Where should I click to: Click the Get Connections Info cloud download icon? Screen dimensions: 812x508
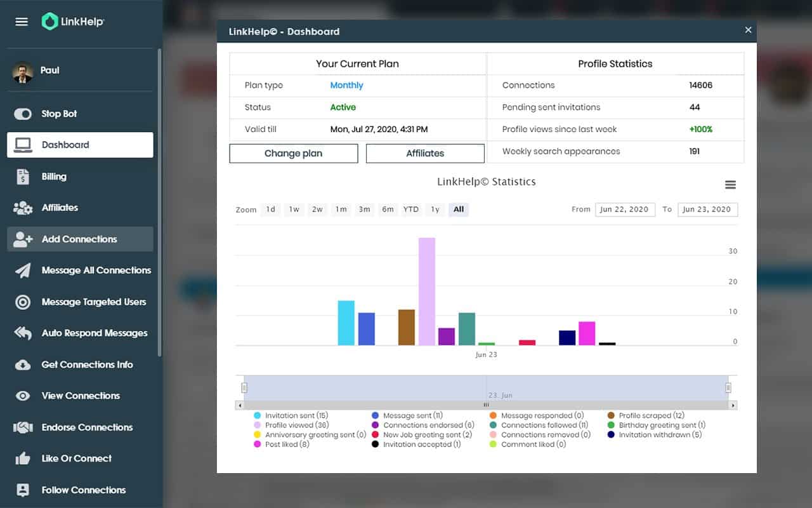point(23,364)
